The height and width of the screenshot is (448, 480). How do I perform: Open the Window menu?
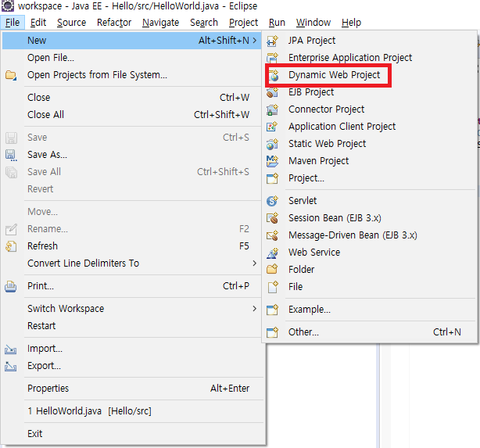click(x=313, y=23)
